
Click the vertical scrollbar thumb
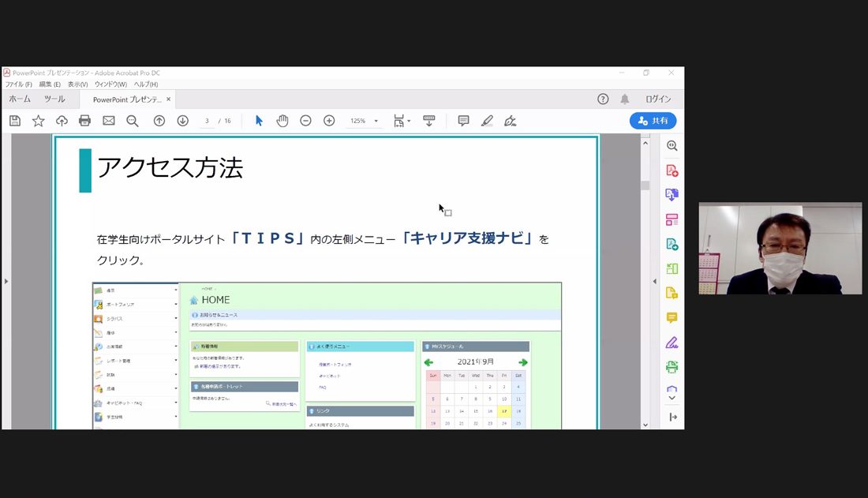645,185
